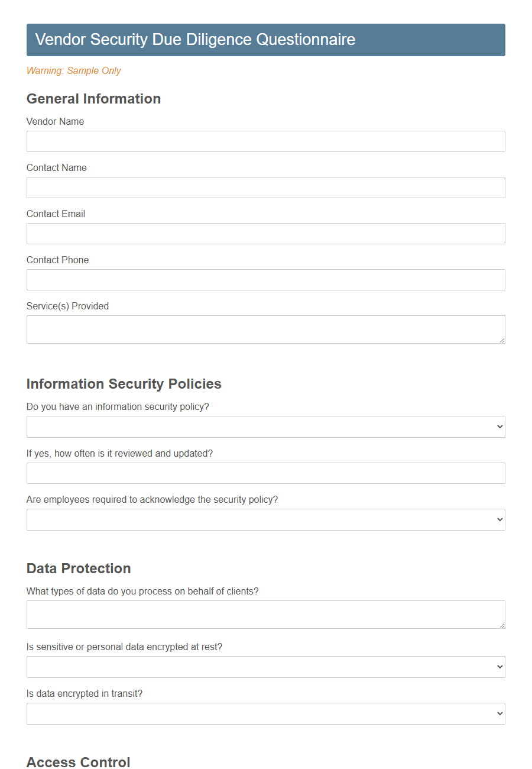This screenshot has height=769, width=532.
Task: Click the policy review frequency input field
Action: click(x=265, y=473)
